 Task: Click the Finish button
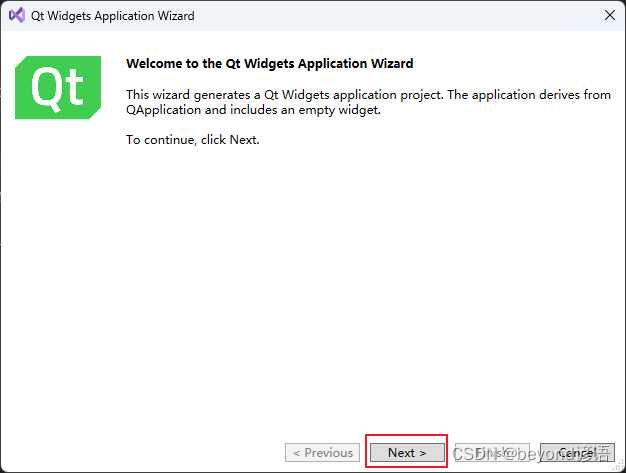click(492, 453)
